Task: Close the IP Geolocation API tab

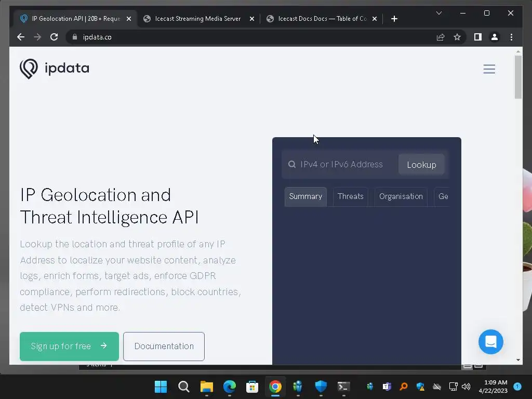Action: coord(129,19)
